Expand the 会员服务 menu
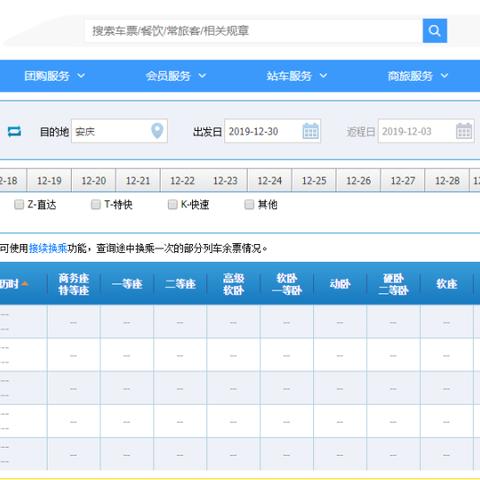Viewport: 480px width, 480px height. pos(176,76)
